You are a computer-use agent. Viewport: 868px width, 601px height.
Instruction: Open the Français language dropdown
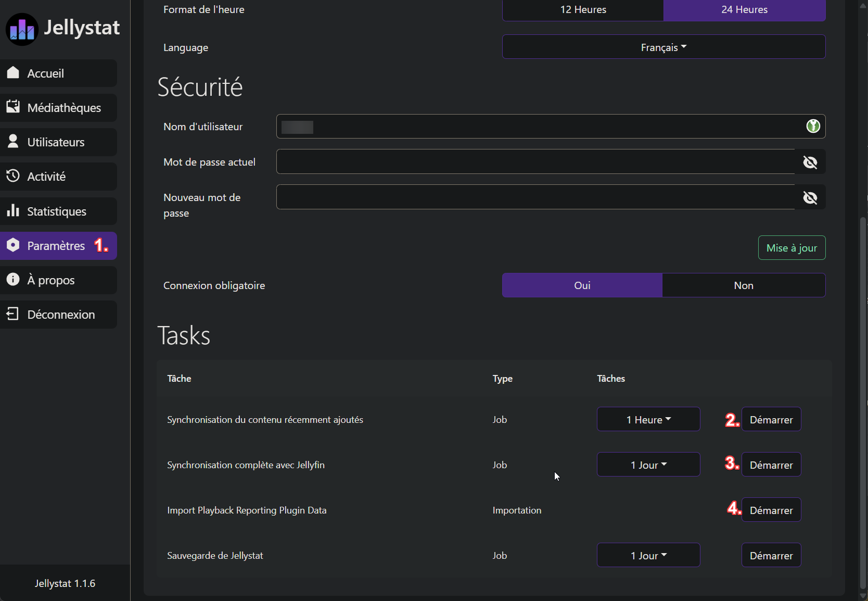663,47
